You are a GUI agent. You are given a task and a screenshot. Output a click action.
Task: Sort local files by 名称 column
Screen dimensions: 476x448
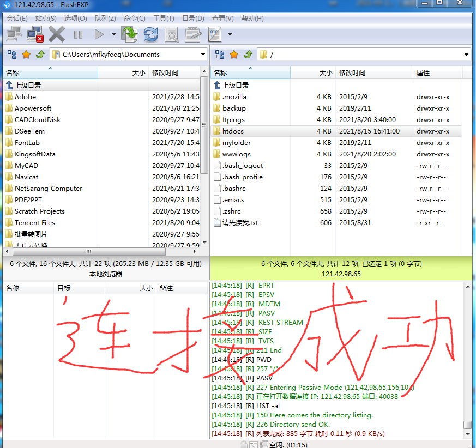(50, 73)
